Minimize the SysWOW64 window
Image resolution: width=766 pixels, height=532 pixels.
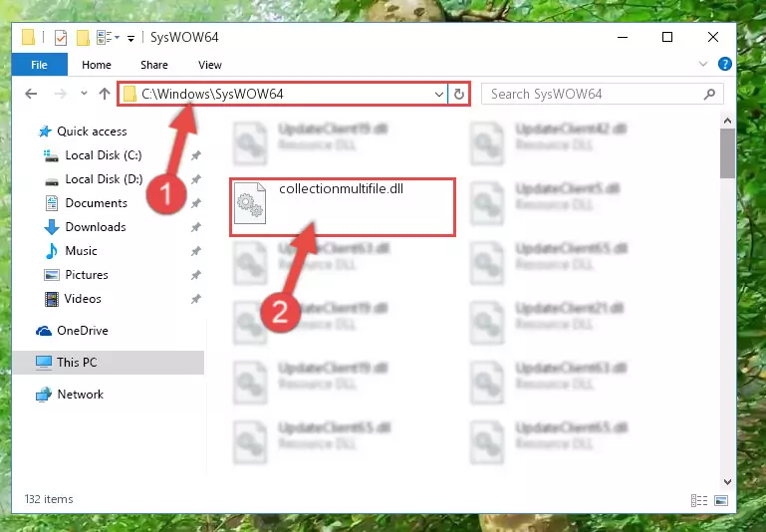pyautogui.click(x=623, y=37)
